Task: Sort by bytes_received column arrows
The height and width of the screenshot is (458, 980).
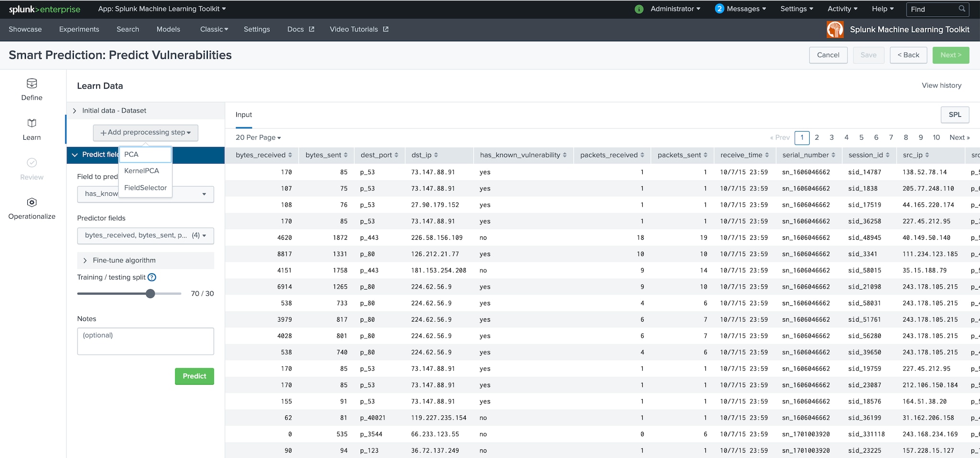Action: point(290,155)
